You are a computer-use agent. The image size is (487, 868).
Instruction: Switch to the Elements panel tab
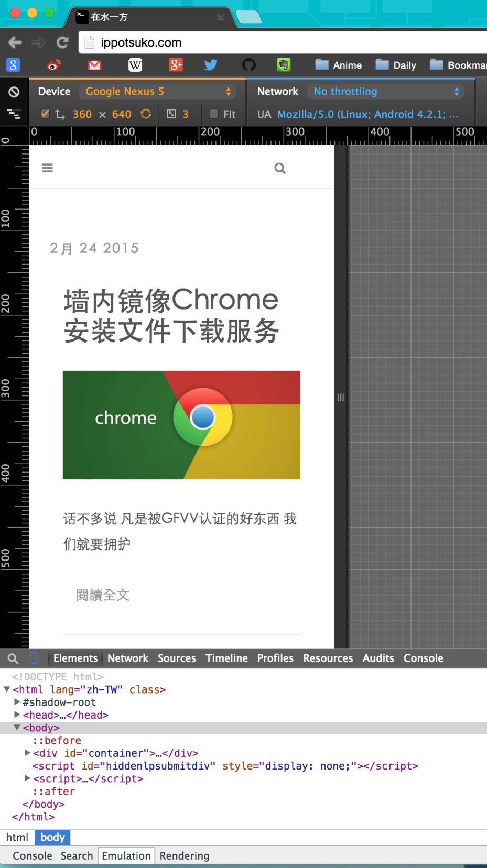(x=75, y=658)
